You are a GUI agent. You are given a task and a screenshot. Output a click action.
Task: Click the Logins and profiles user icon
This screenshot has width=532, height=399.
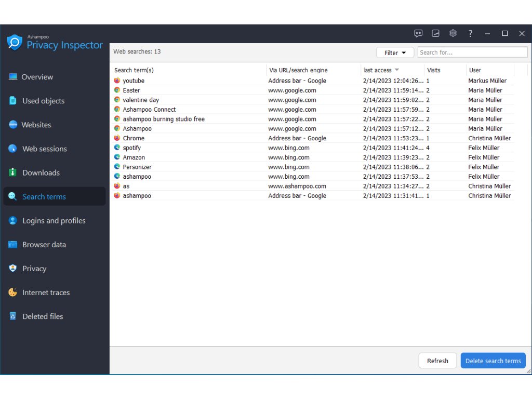[13, 220]
